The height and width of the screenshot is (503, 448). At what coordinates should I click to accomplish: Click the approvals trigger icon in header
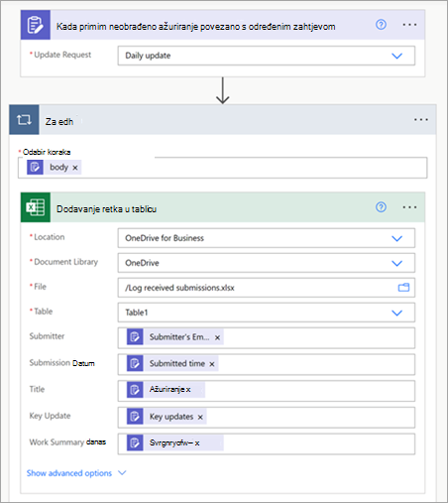36,25
